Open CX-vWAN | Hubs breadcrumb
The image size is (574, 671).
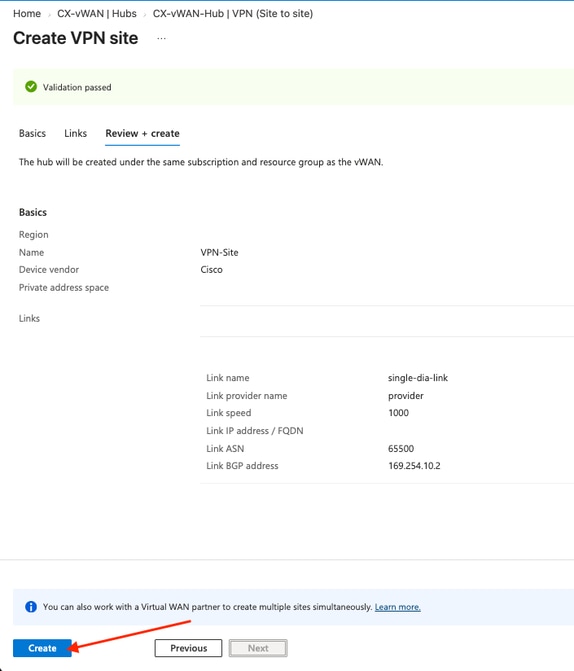click(97, 14)
